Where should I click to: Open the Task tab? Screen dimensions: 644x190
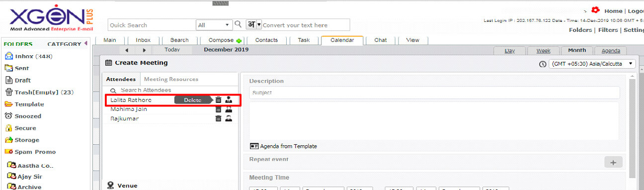(304, 40)
